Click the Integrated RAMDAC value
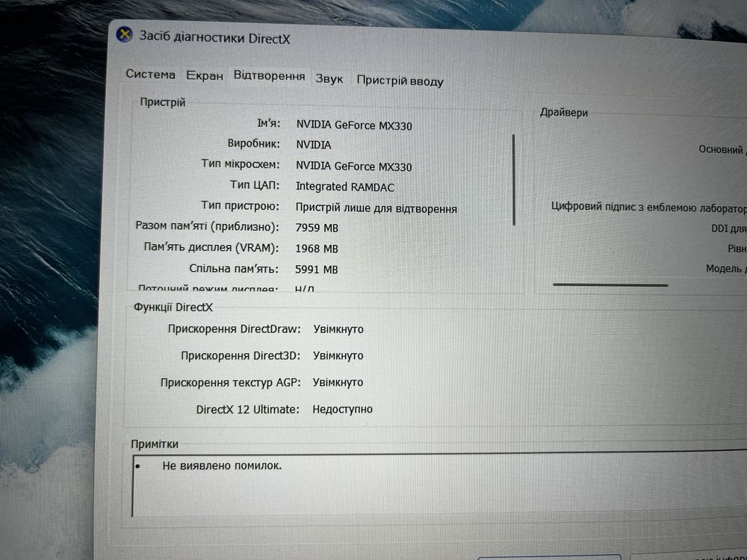Image resolution: width=747 pixels, height=560 pixels. tap(345, 187)
